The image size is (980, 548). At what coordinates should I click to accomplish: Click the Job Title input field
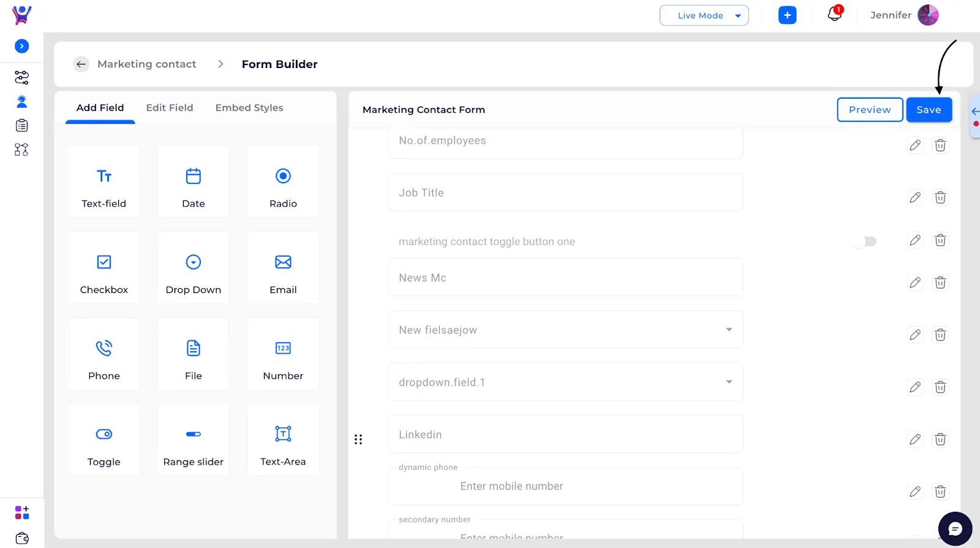[x=565, y=192]
